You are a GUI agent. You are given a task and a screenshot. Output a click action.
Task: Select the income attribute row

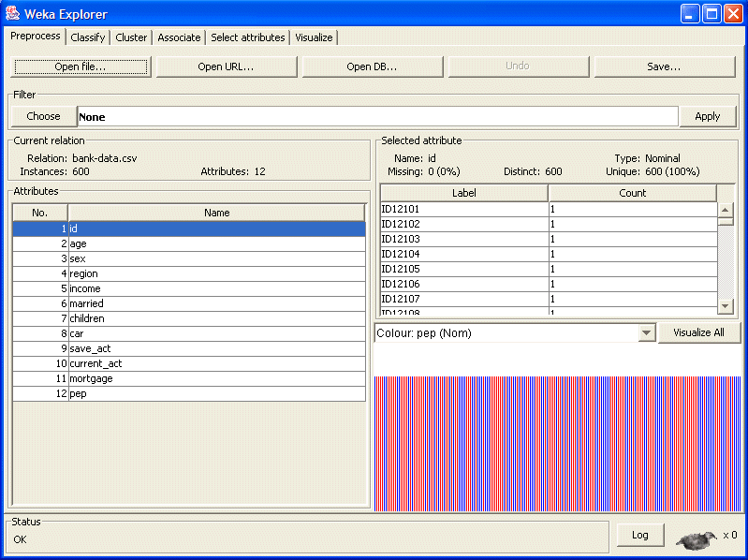pyautogui.click(x=216, y=288)
